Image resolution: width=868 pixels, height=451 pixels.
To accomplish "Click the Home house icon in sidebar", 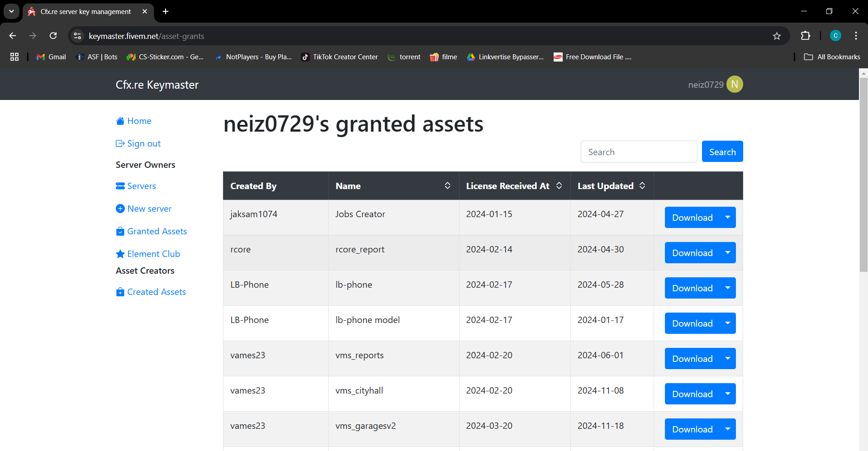I will [x=120, y=121].
